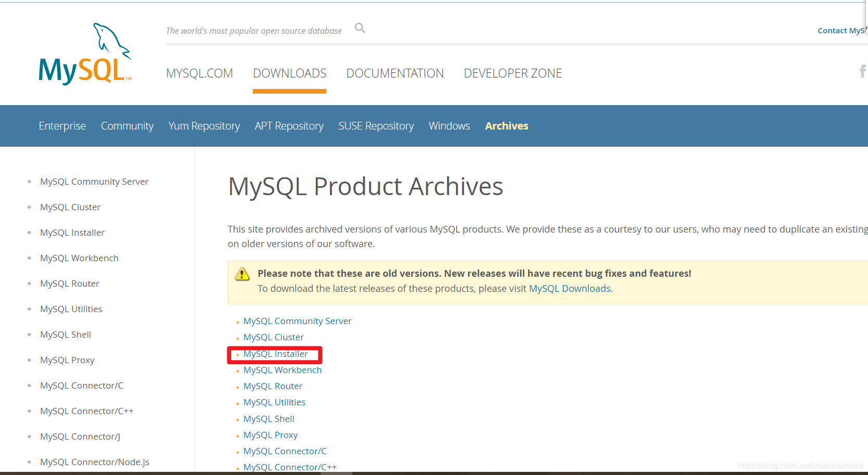Open MySQL Proxy in sidebar

pos(67,360)
